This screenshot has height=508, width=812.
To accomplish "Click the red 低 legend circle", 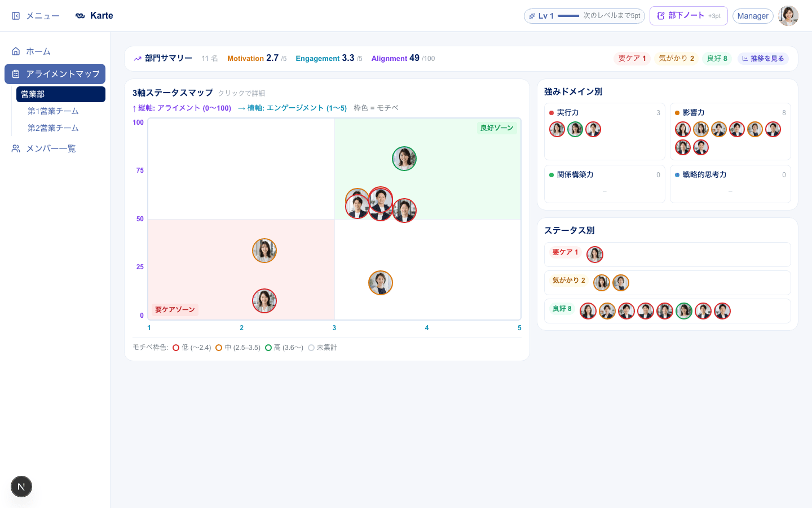I will [x=176, y=348].
